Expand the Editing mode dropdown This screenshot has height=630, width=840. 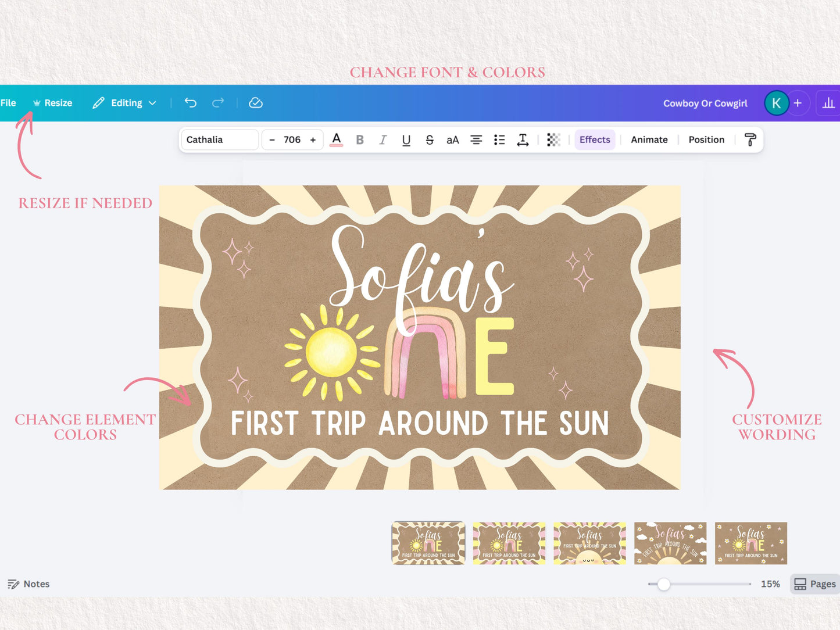(x=124, y=103)
